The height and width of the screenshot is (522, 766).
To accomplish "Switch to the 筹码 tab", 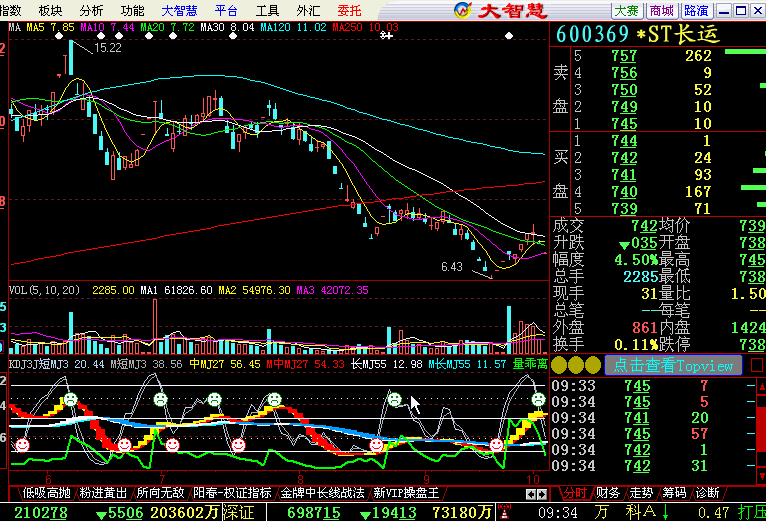I will pos(674,493).
